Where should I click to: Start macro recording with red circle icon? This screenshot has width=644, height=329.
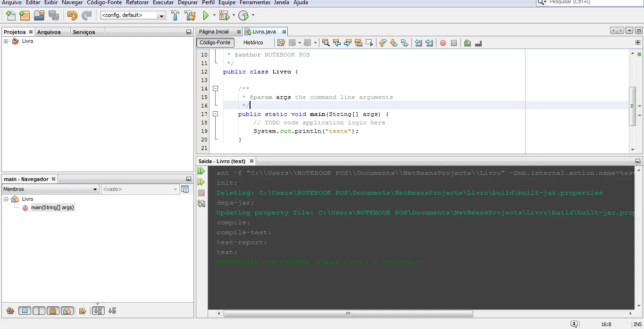[443, 43]
